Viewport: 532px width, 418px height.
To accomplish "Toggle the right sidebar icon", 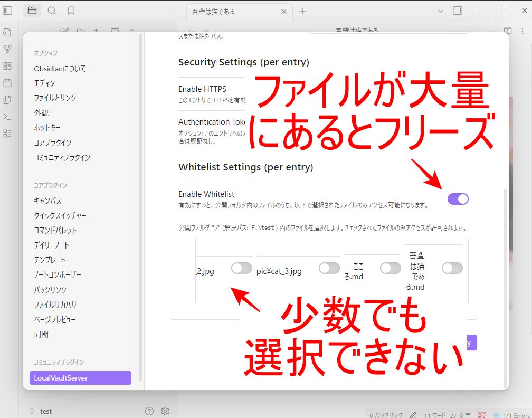I will [458, 11].
